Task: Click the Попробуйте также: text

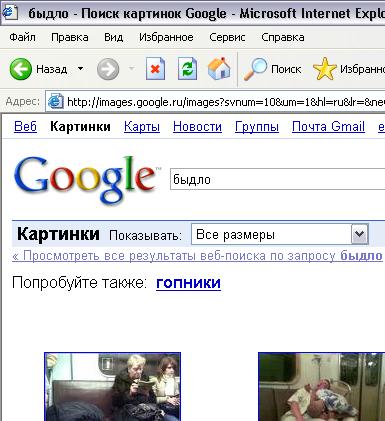Action: click(x=79, y=283)
